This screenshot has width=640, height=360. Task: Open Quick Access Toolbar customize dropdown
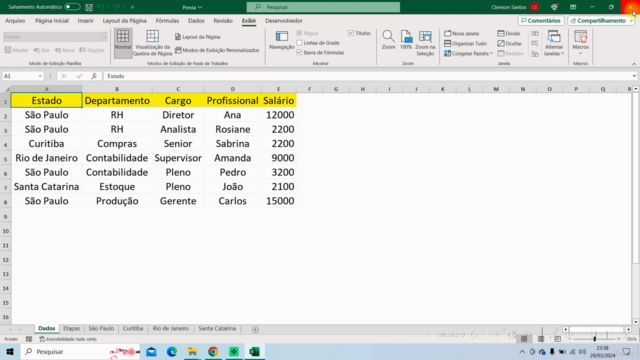point(133,7)
